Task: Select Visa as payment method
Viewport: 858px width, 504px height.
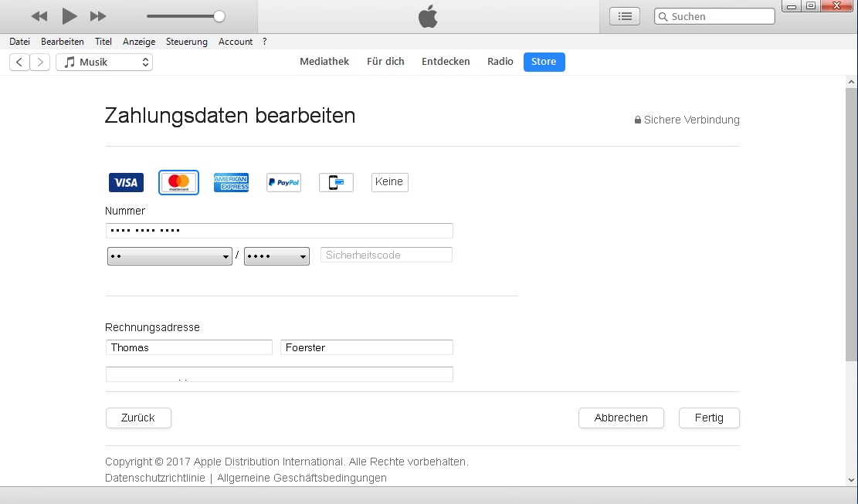Action: tap(126, 183)
